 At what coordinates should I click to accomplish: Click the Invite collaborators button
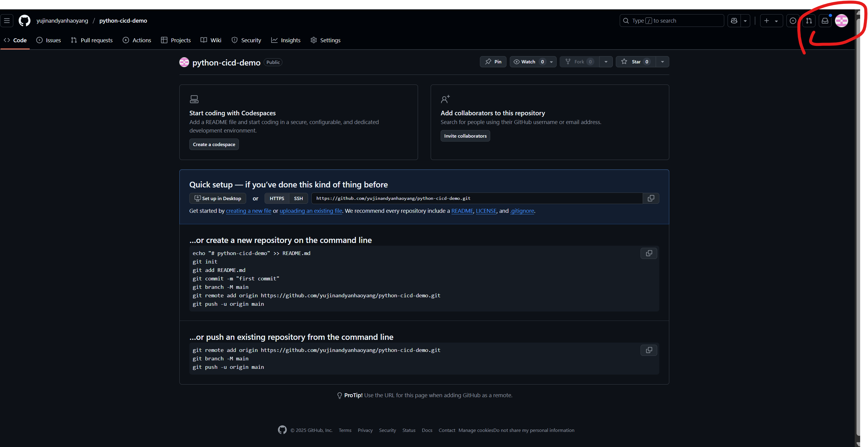(x=465, y=136)
